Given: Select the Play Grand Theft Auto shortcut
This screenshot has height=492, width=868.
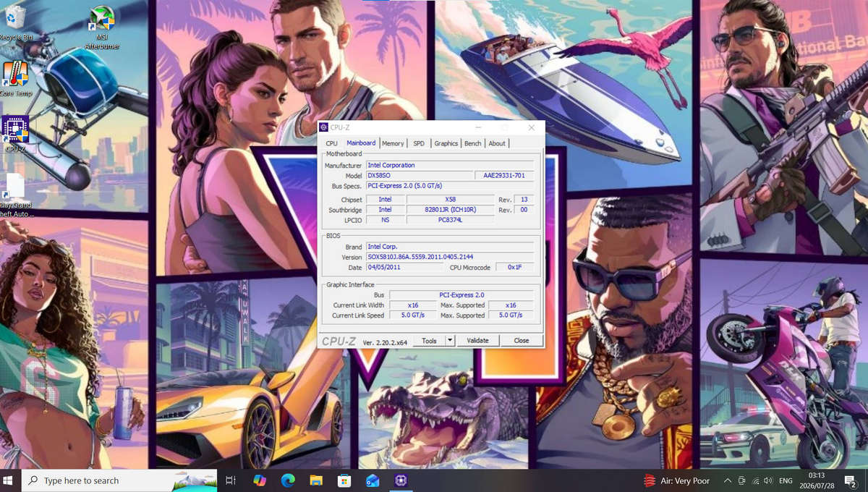Looking at the screenshot, I should (x=15, y=195).
